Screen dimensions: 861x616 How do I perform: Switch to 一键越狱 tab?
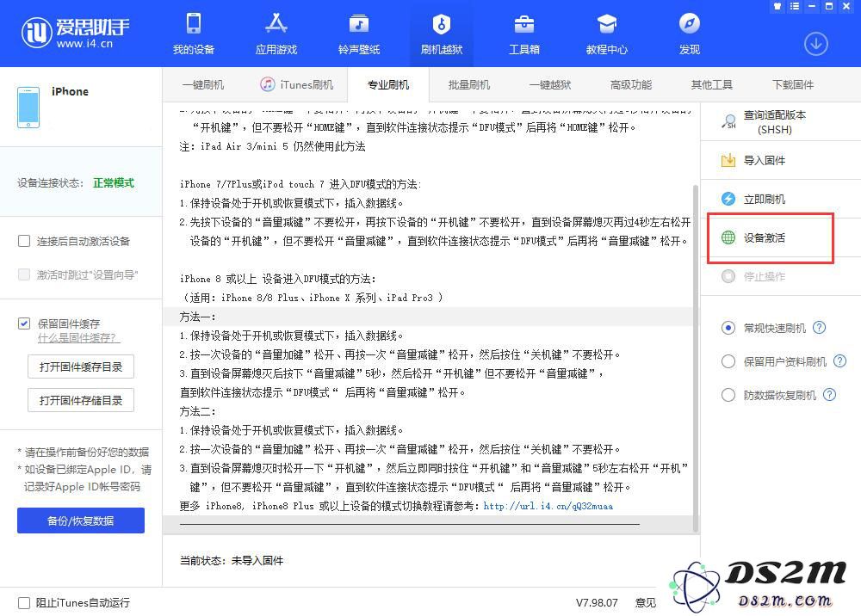coord(550,85)
